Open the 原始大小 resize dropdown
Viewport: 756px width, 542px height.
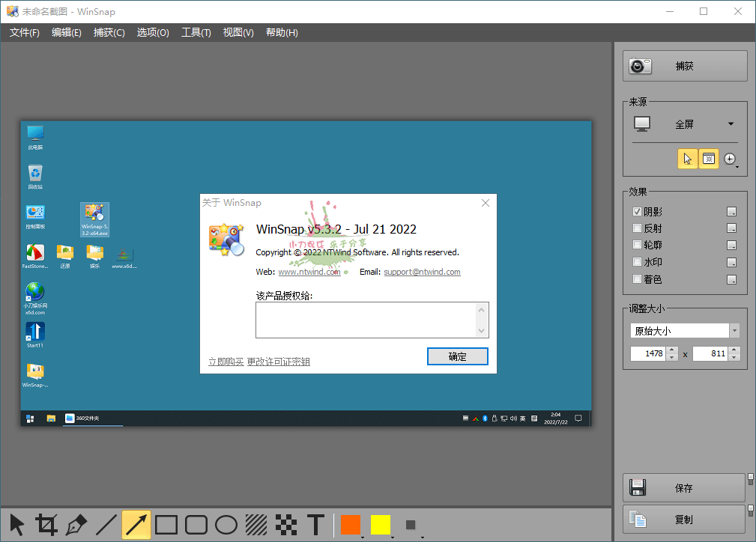[x=734, y=330]
